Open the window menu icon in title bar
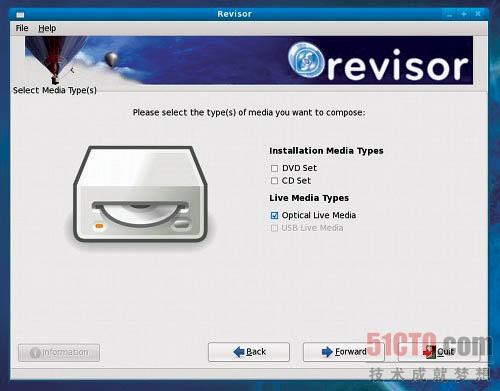The width and height of the screenshot is (500, 391). (21, 15)
